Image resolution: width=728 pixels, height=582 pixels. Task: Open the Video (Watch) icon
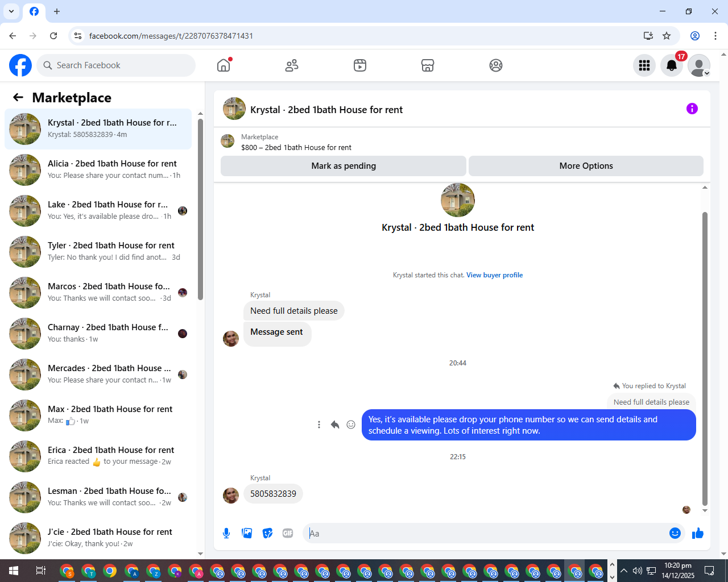(360, 65)
